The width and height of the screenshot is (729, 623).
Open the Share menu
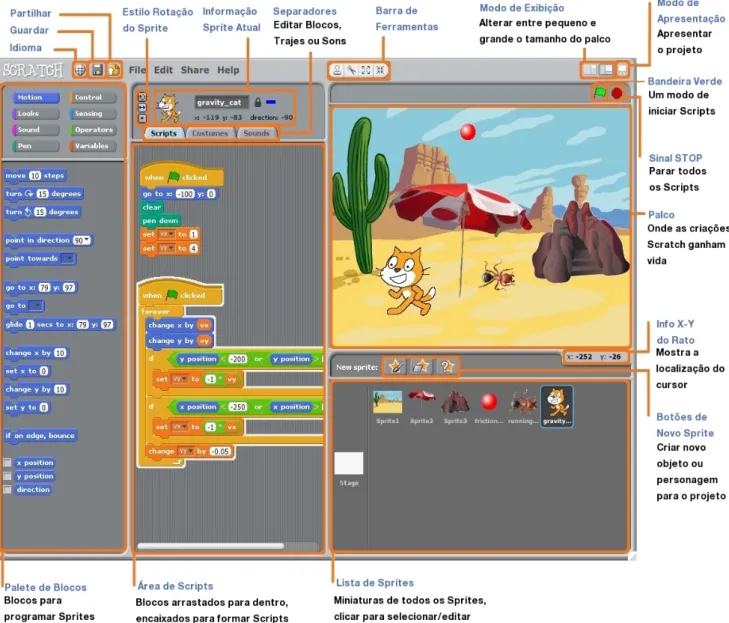click(195, 70)
